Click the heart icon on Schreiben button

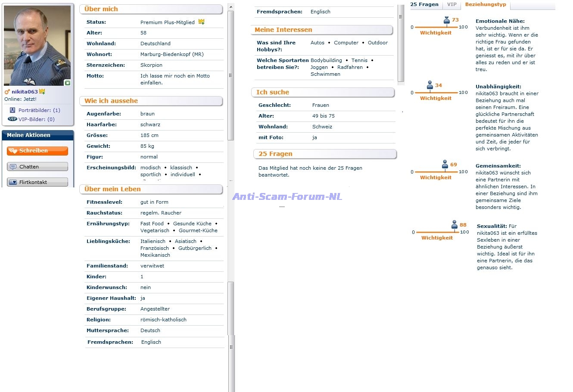coord(13,151)
